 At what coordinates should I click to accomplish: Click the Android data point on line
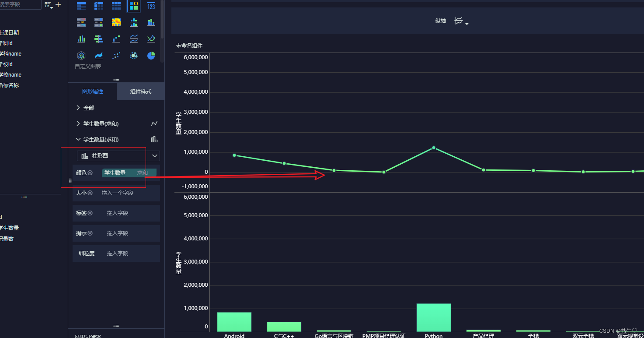(234, 155)
